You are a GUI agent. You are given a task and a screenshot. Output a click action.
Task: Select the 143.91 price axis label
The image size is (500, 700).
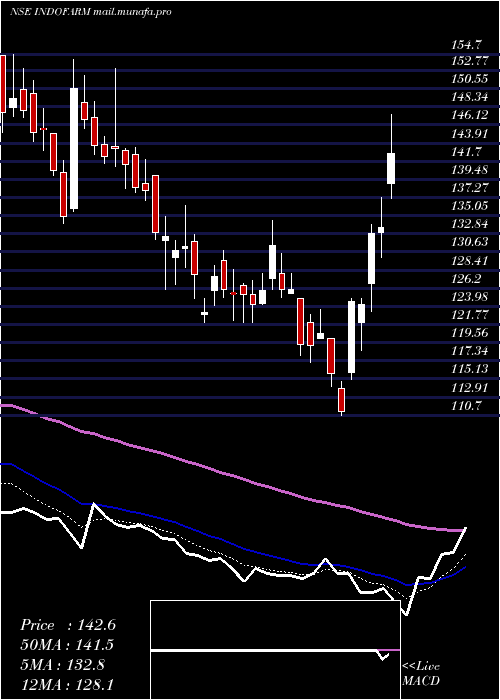(x=470, y=133)
